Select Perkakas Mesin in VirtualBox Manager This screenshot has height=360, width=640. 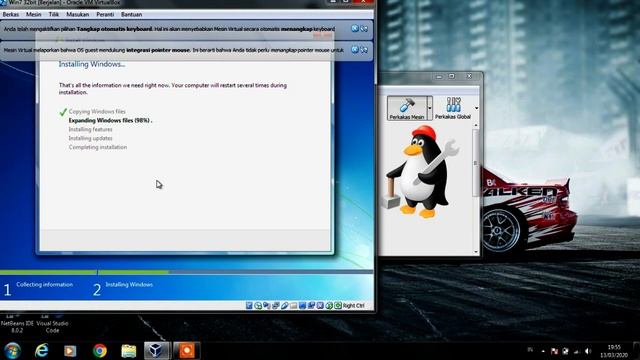point(407,108)
